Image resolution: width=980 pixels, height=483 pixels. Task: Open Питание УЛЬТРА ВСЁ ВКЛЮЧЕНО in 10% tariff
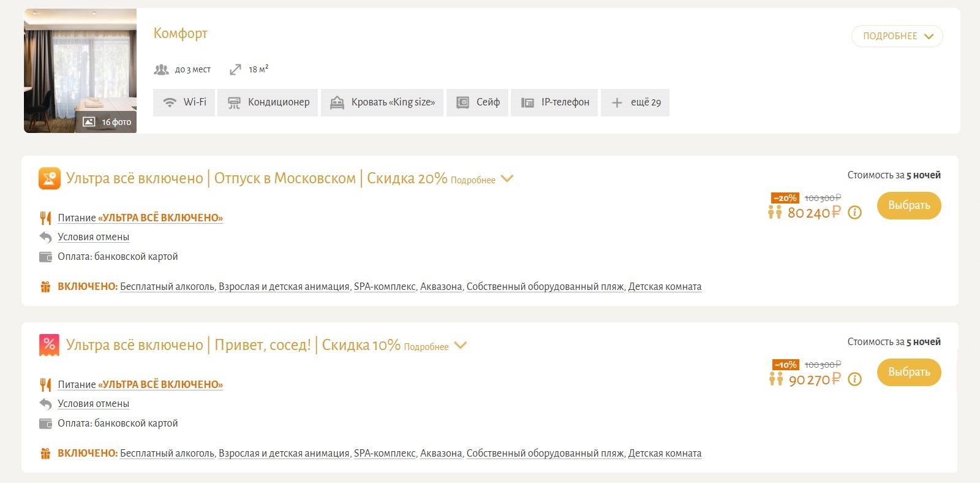tap(140, 384)
